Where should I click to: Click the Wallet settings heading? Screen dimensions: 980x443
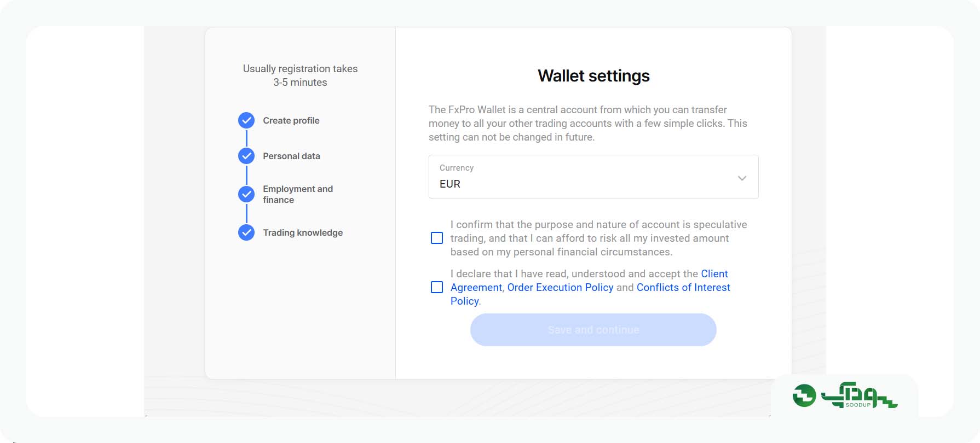[593, 75]
